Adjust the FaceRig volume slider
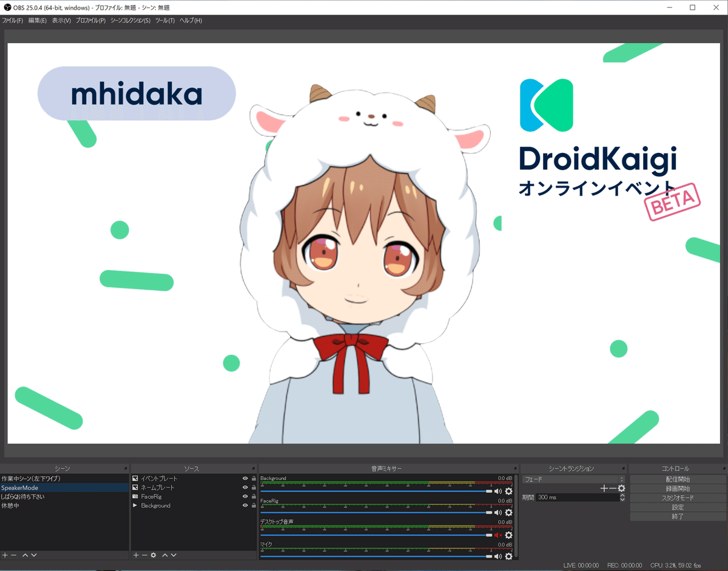The height and width of the screenshot is (571, 728). (376, 513)
